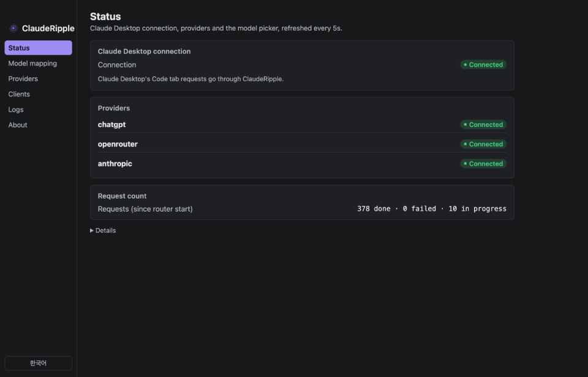Viewport: 588px width, 377px height.
Task: Click the Status page heading
Action: (105, 17)
